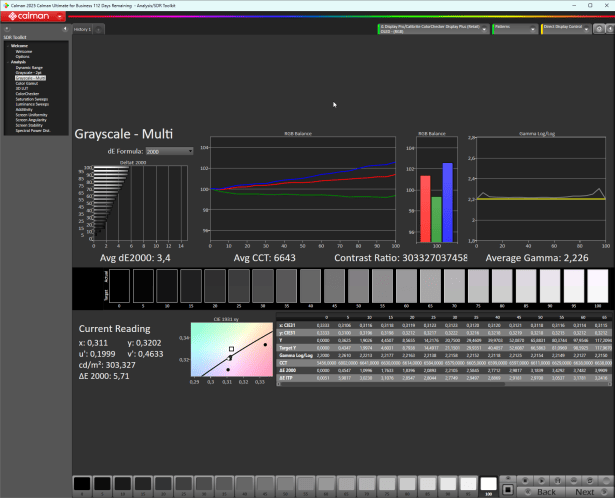Open Spectral Power Dist. page
Viewport: 615px width, 498px height.
click(x=33, y=131)
